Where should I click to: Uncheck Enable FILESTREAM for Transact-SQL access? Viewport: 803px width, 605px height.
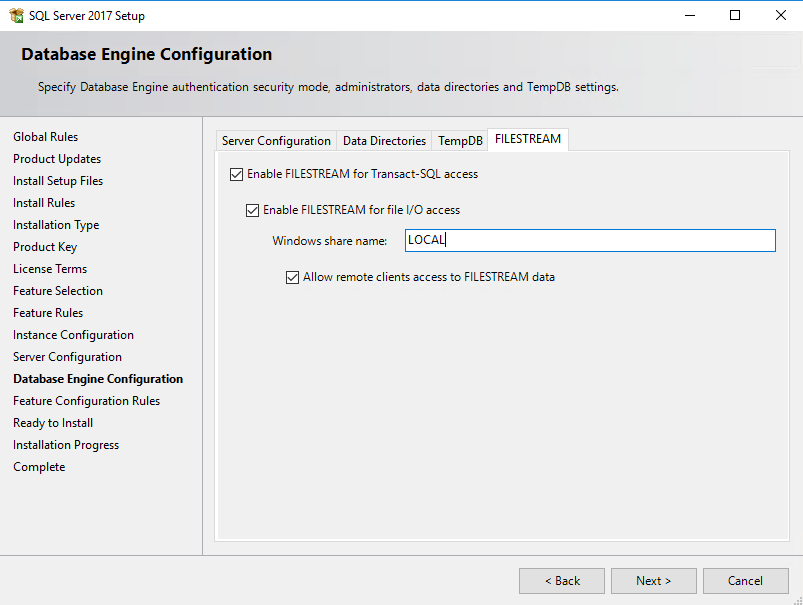pyautogui.click(x=237, y=174)
